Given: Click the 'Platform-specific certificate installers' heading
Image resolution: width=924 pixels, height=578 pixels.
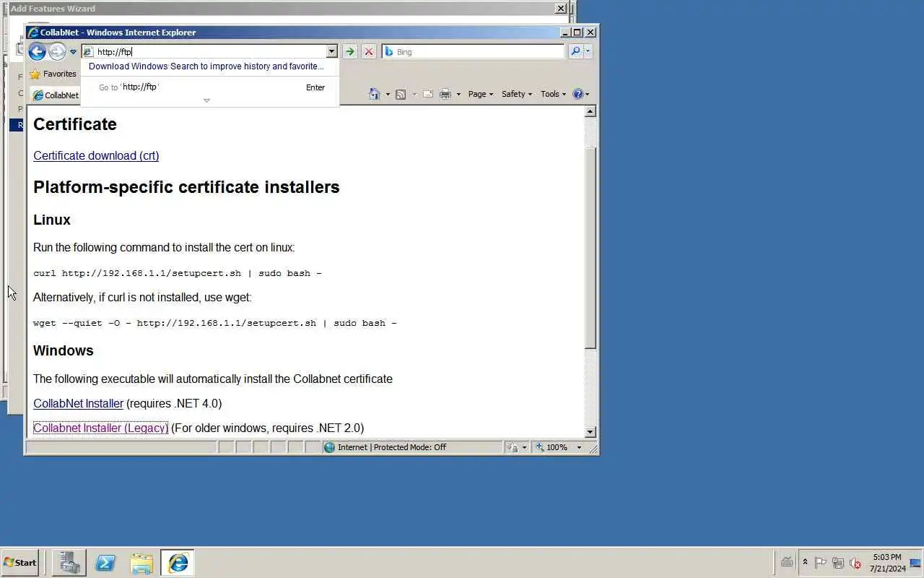Looking at the screenshot, I should pos(186,187).
